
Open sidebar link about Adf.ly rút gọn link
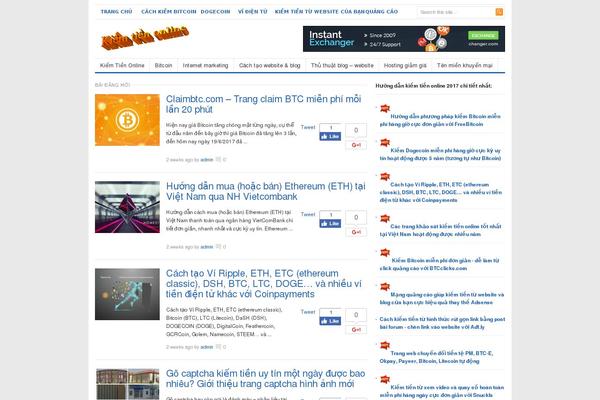(x=442, y=323)
